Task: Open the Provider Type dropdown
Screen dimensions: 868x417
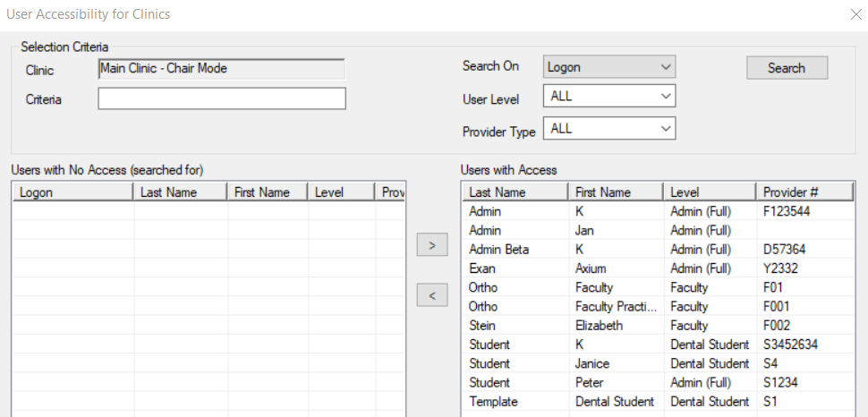Action: (x=609, y=129)
